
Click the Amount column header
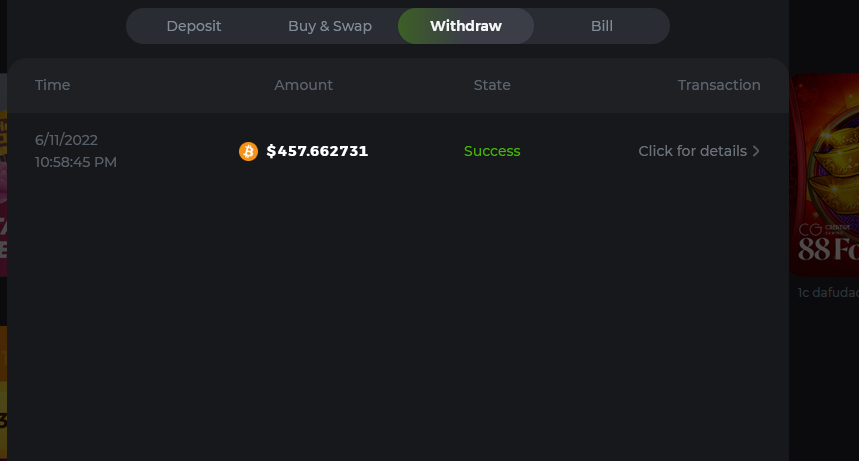tap(304, 85)
